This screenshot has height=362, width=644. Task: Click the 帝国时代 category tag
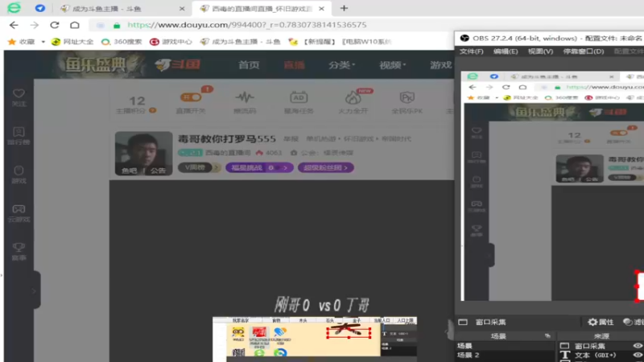point(396,139)
